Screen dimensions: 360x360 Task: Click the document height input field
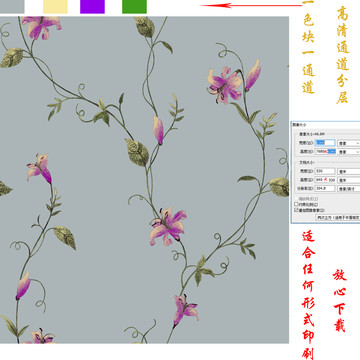click(x=325, y=180)
